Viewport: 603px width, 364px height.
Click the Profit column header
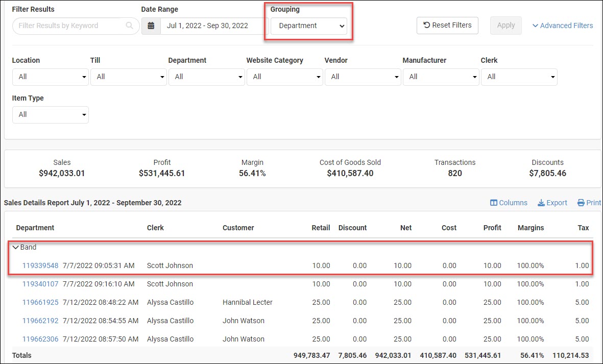click(492, 228)
